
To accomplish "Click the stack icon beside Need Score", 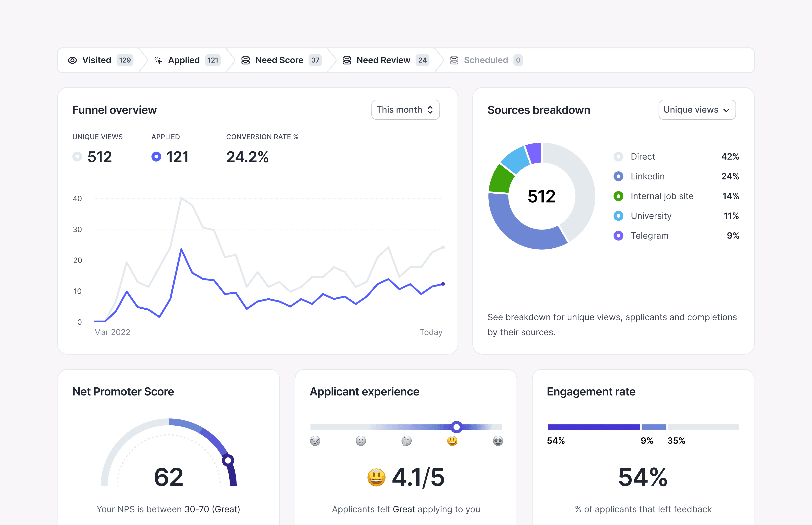I will coord(245,60).
